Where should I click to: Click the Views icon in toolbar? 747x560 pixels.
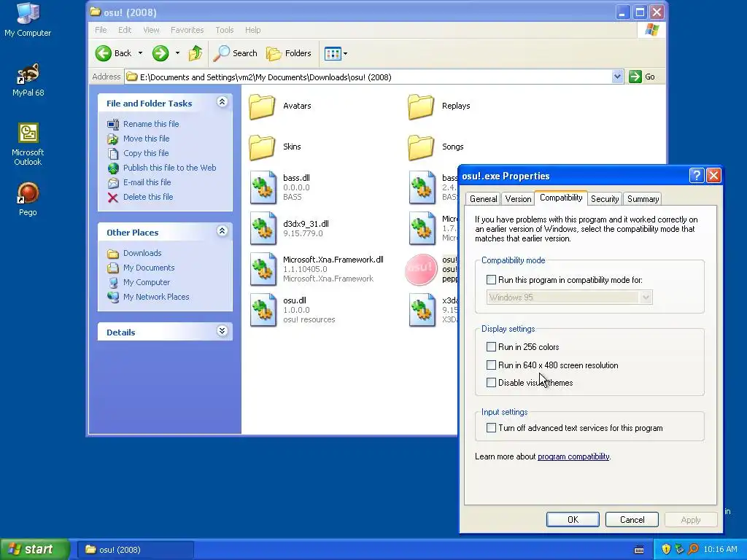333,53
